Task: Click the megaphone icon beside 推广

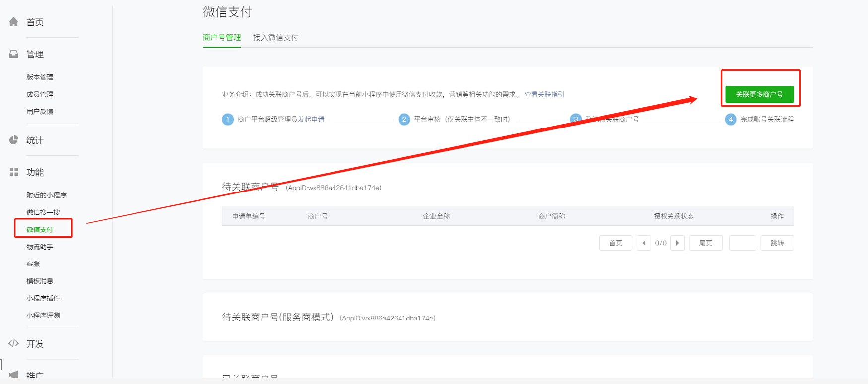Action: (14, 375)
